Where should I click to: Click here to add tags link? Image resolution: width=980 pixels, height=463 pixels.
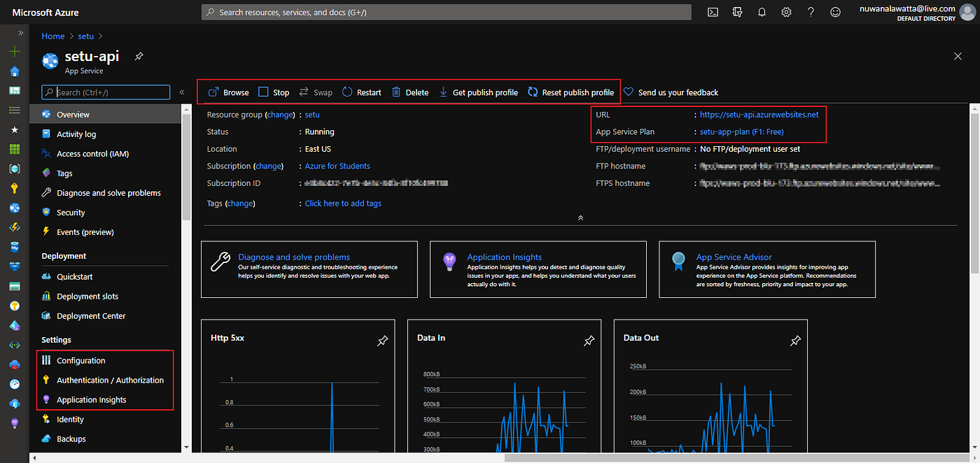coord(343,204)
